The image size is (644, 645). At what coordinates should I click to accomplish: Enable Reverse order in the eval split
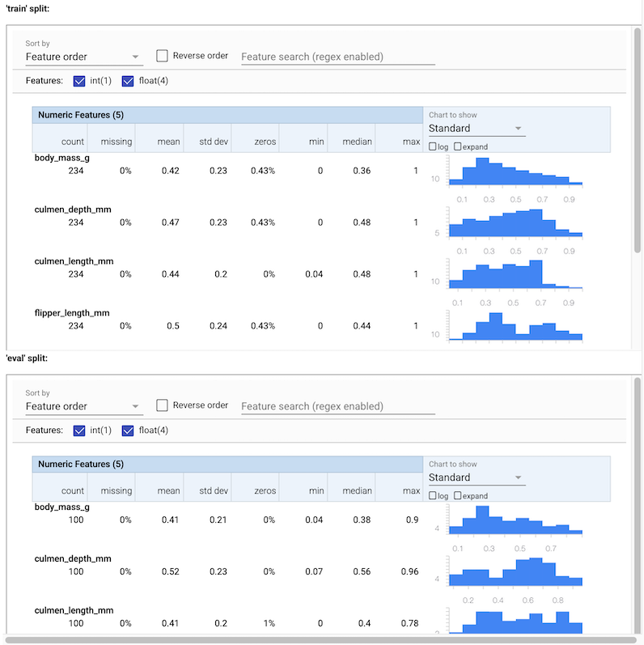pyautogui.click(x=163, y=405)
